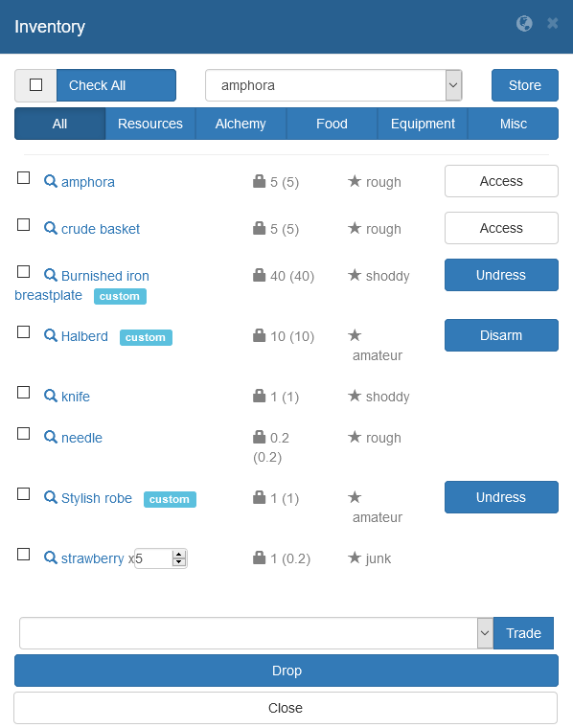
Task: Switch to the Alchemy tab
Action: pos(241,124)
